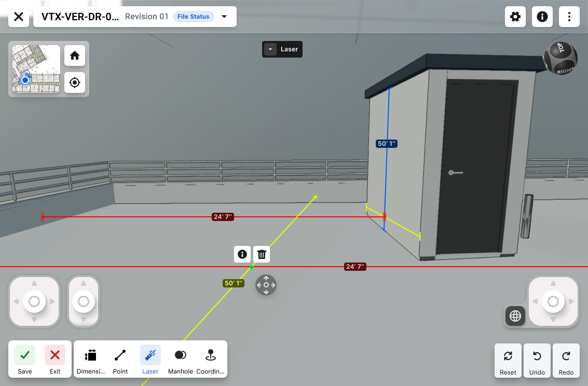Exit measurement mode with the red X
This screenshot has height=386, width=588.
coord(54,360)
